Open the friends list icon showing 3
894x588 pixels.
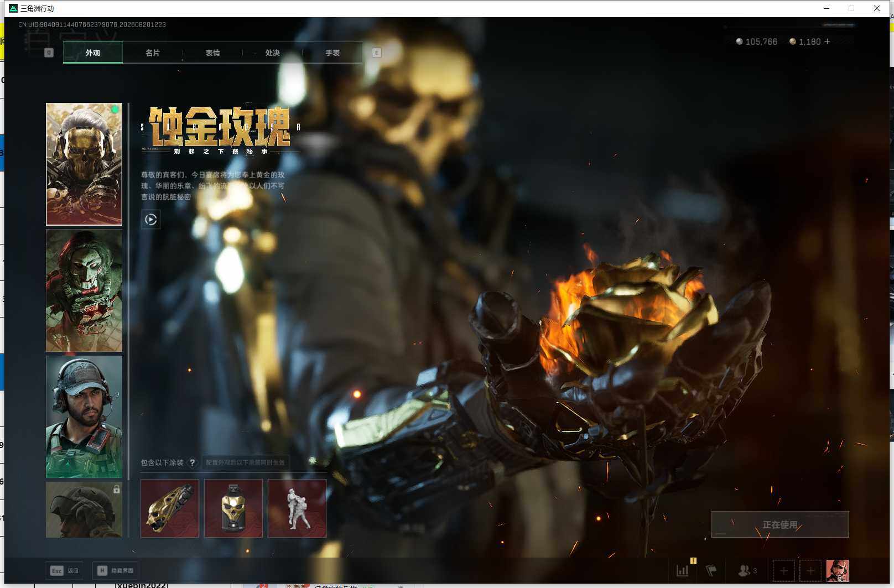tap(747, 570)
